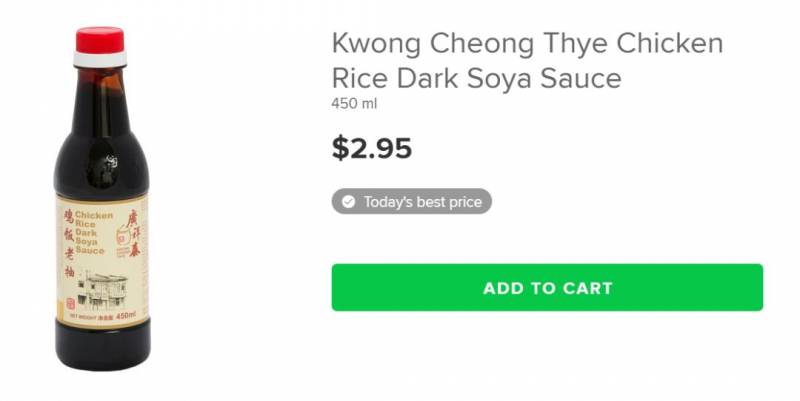800x401 pixels.
Task: Click the "Today's best price" badge text
Action: 422,202
